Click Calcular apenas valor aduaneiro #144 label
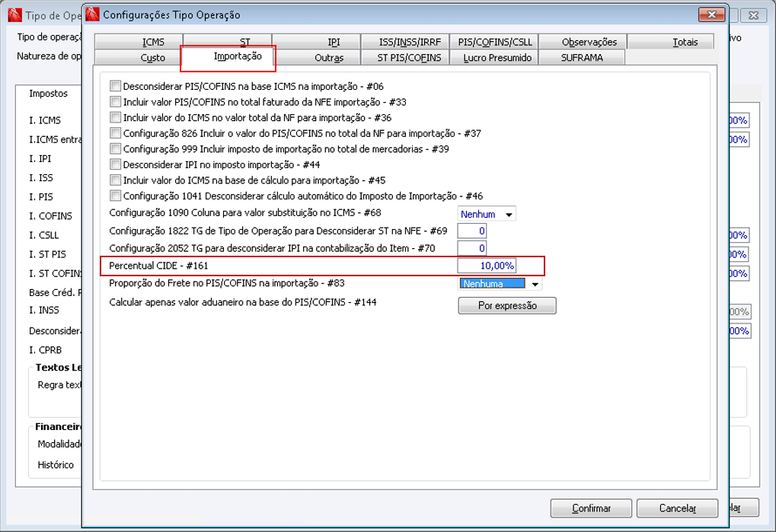Screen dimensions: 776x532 coord(242,302)
